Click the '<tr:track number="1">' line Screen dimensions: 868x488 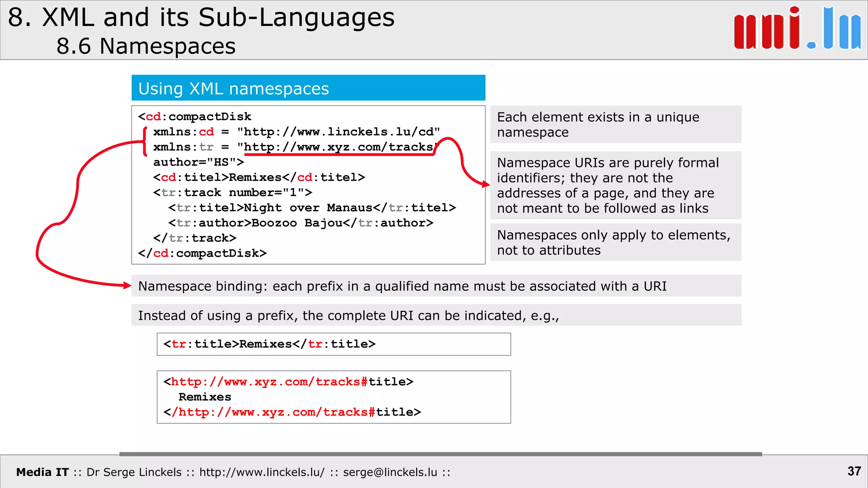click(x=232, y=193)
